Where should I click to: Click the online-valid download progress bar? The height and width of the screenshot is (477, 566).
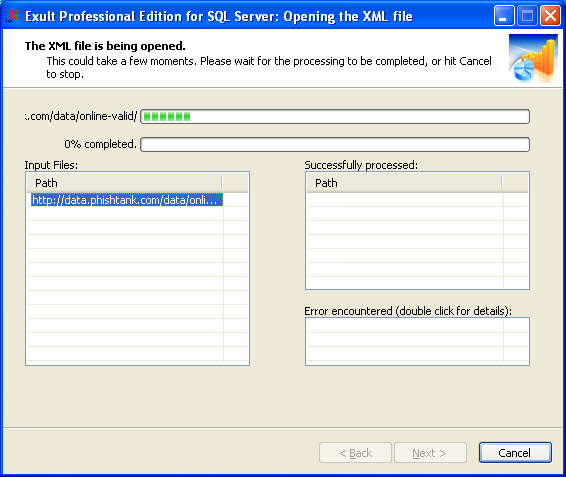point(335,116)
